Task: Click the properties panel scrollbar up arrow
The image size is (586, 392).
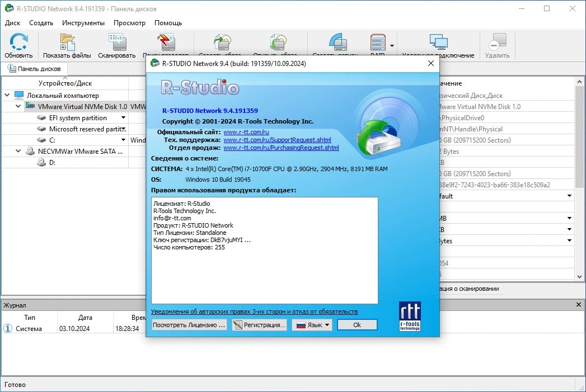Action: [x=580, y=82]
